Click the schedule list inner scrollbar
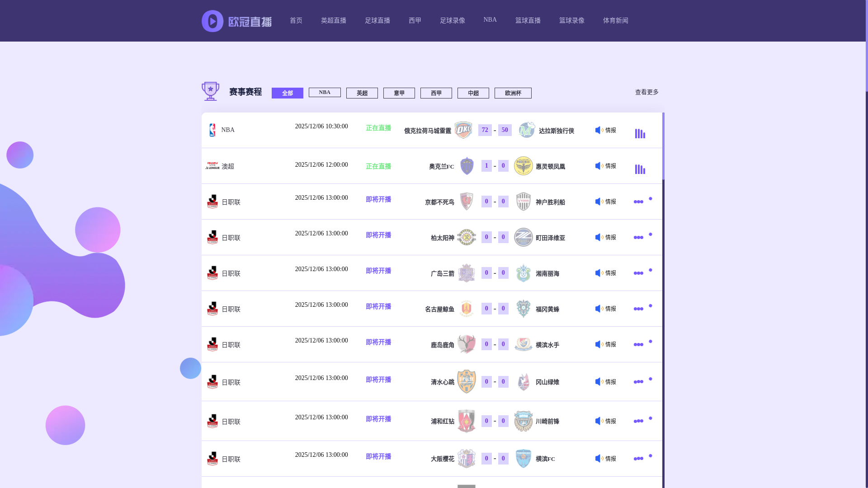Screen dimensions: 868x488 pos(663,146)
